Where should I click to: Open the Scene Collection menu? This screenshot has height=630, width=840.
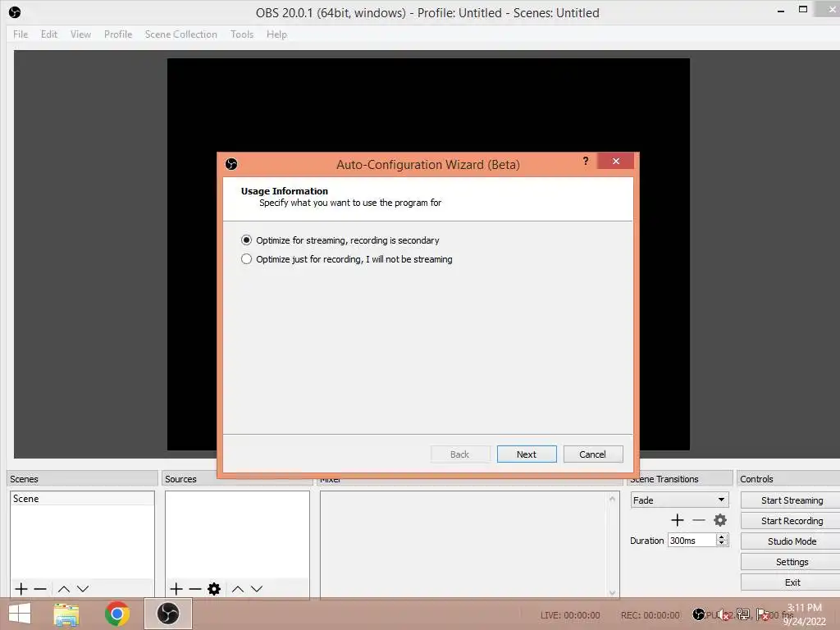[x=181, y=34]
